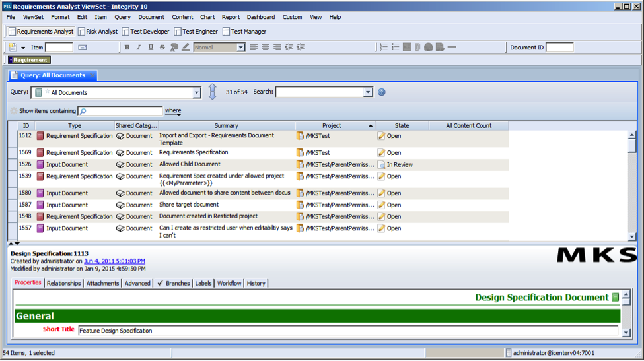The height and width of the screenshot is (361, 644).
Task: Click the increase indent icon
Action: pyautogui.click(x=301, y=47)
